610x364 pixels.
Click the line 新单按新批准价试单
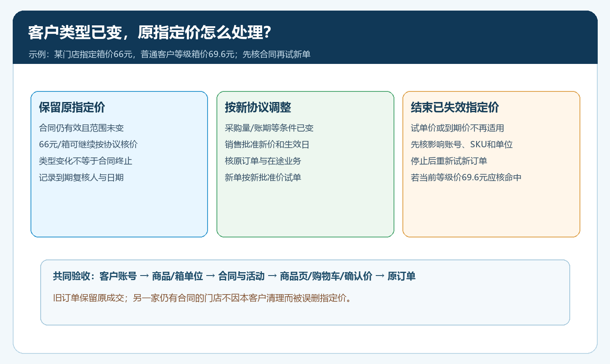[263, 177]
